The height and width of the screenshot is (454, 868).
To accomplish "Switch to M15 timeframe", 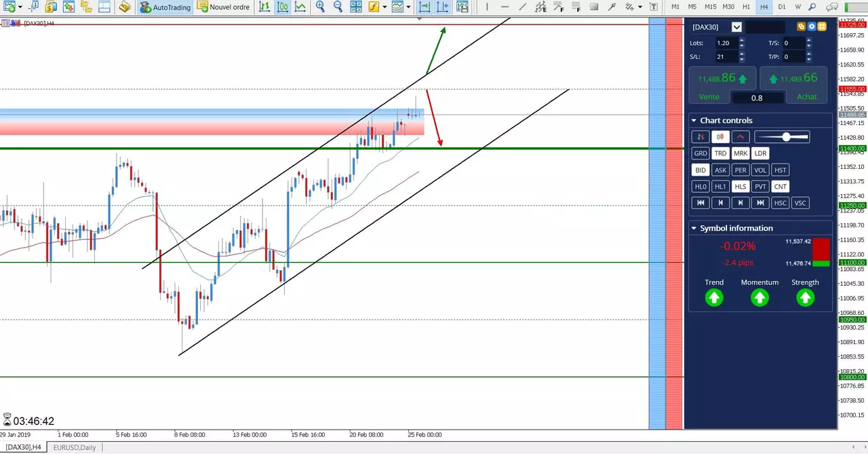I will pos(710,7).
